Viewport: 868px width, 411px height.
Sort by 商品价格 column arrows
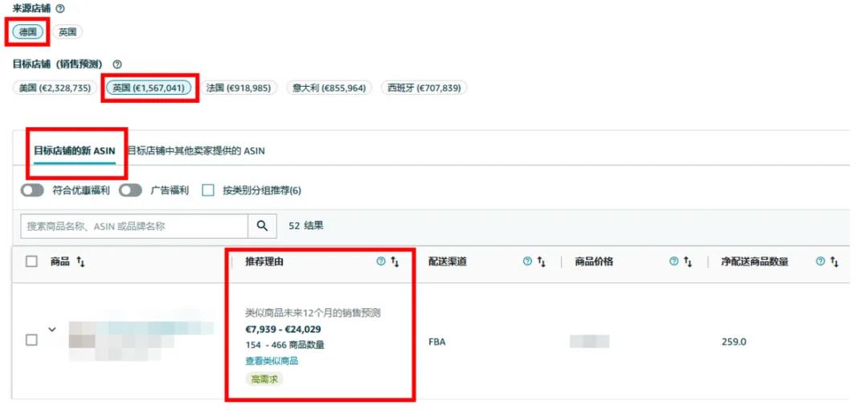(x=688, y=261)
